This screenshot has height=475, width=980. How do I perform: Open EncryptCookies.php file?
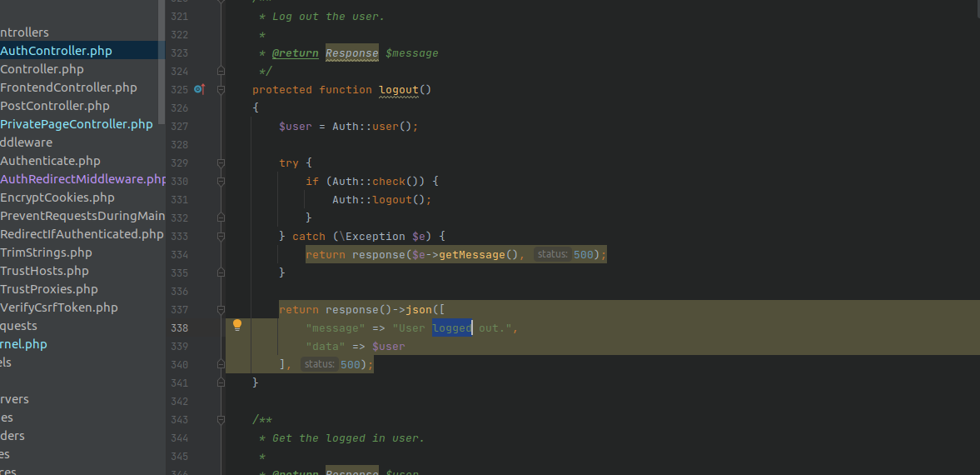[57, 197]
